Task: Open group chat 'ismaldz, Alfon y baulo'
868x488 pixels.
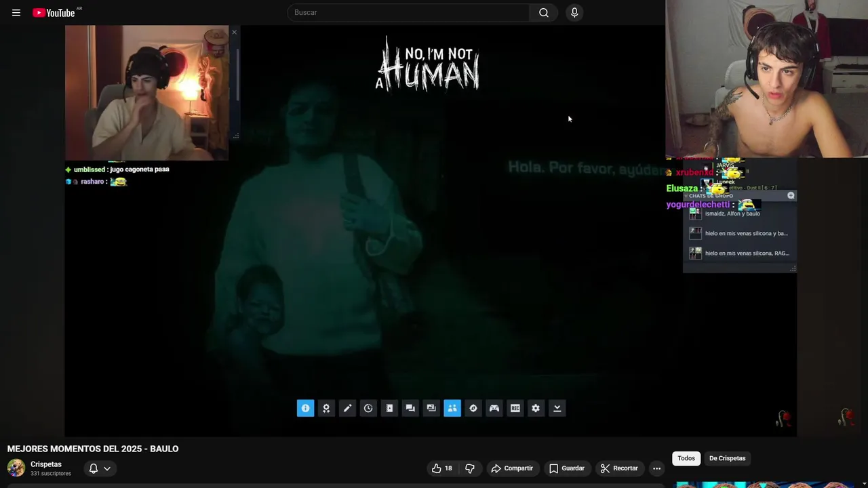Action: click(x=739, y=213)
